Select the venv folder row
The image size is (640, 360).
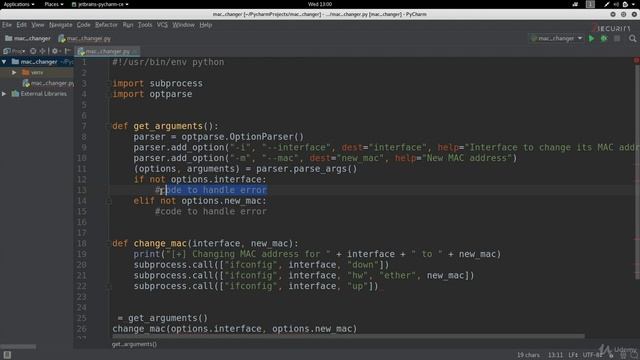click(37, 73)
